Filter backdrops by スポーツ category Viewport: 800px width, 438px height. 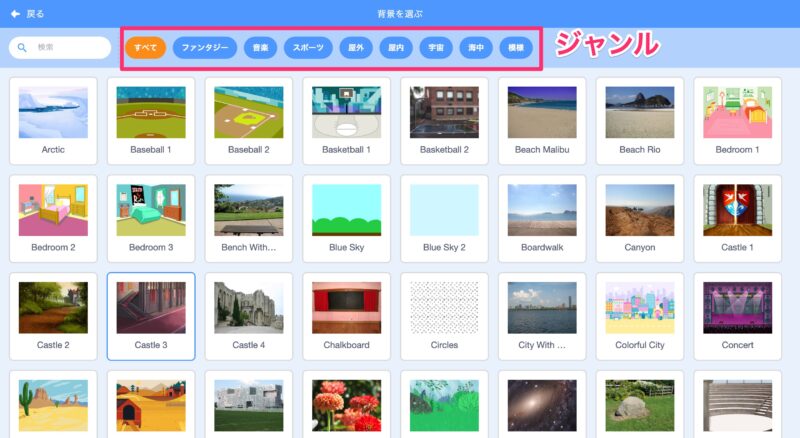tap(308, 47)
